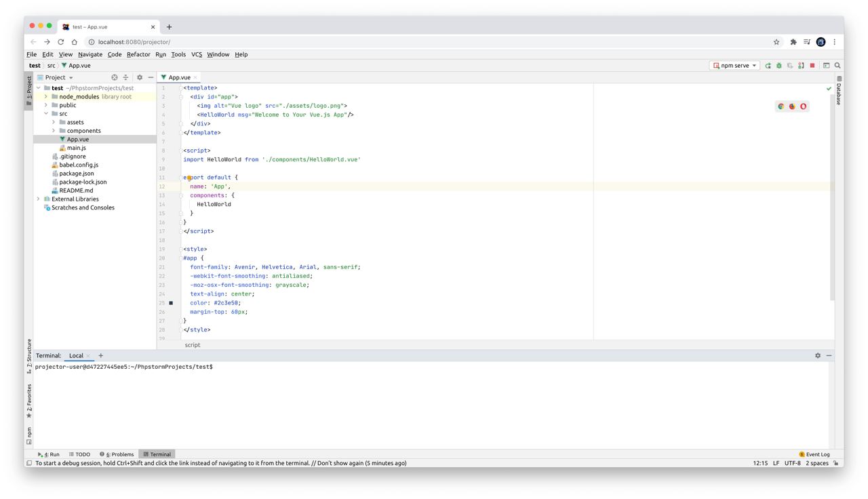Open Chrome's three-dot menu
Image resolution: width=868 pixels, height=499 pixels.
click(x=835, y=42)
